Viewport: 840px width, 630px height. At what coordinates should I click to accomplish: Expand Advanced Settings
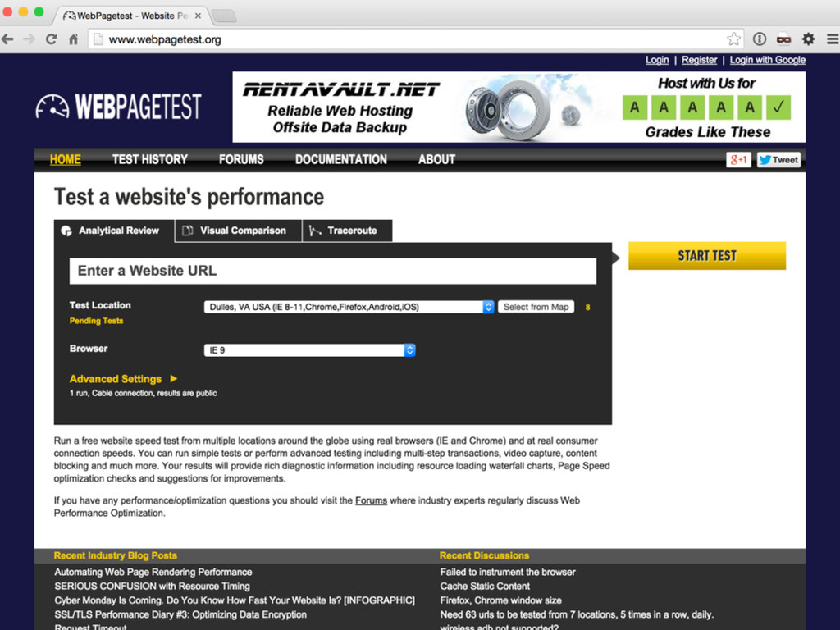123,379
